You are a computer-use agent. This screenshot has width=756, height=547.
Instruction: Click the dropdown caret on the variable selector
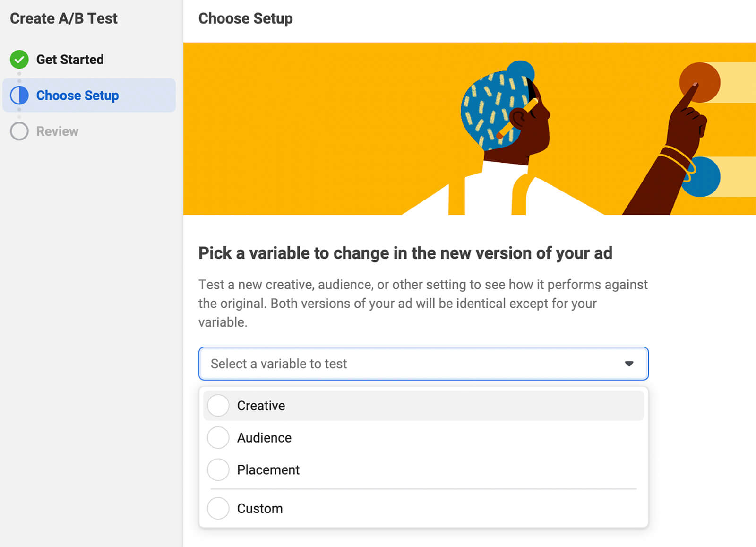coord(629,364)
